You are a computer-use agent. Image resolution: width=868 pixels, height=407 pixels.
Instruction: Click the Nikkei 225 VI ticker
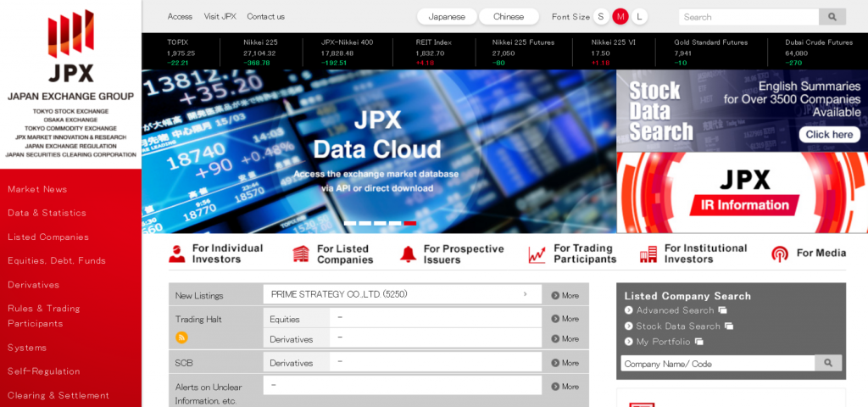click(x=614, y=53)
